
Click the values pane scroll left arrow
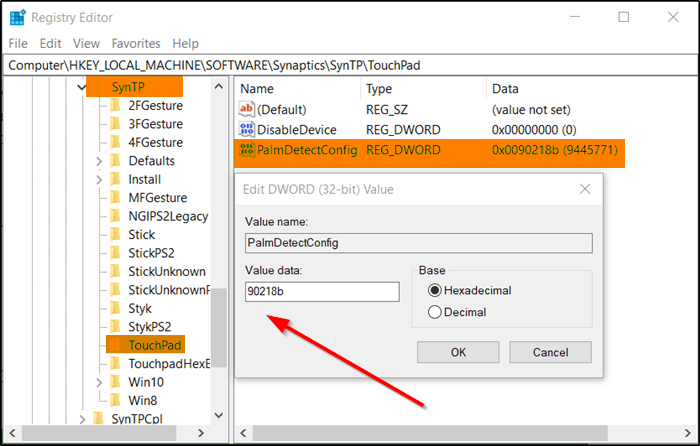243,433
